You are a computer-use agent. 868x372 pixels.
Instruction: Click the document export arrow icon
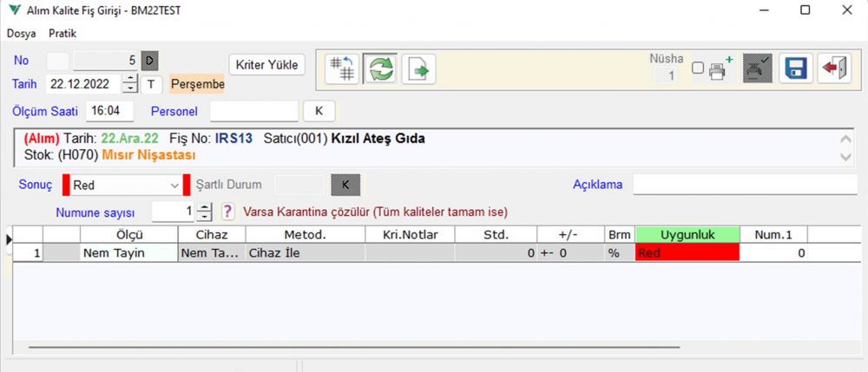pos(418,69)
